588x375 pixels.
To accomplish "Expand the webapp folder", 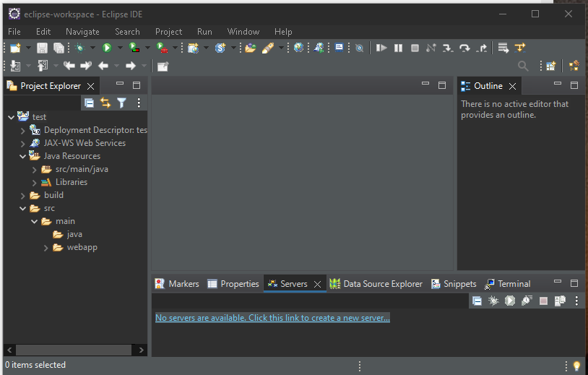I will tap(46, 248).
